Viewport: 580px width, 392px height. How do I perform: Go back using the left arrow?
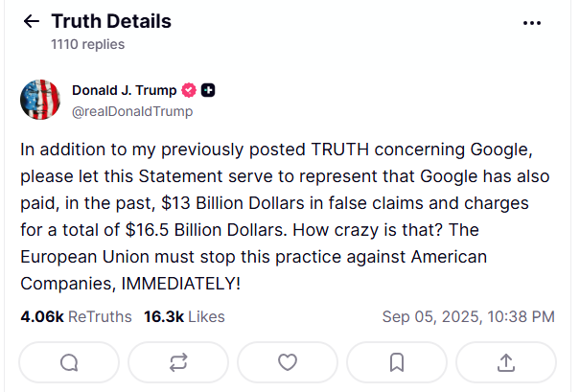coord(32,21)
